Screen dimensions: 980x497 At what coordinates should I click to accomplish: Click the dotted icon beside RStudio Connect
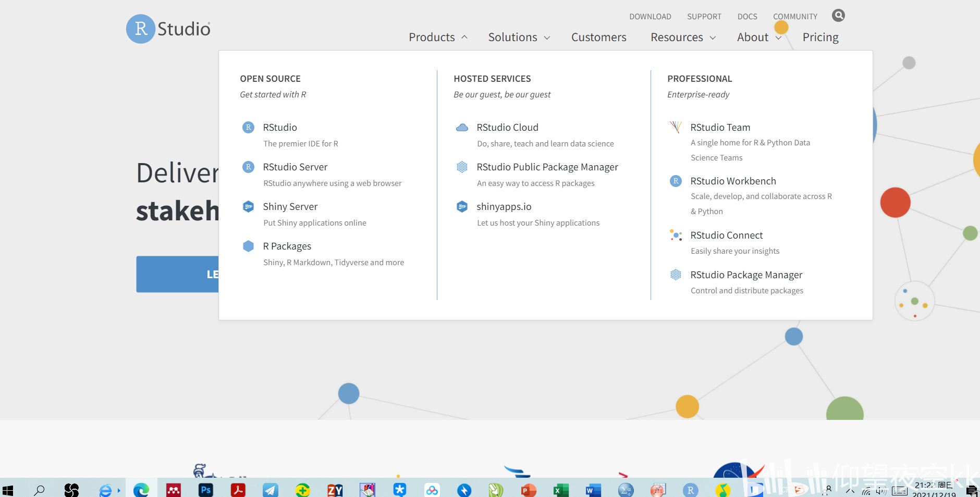coord(676,235)
